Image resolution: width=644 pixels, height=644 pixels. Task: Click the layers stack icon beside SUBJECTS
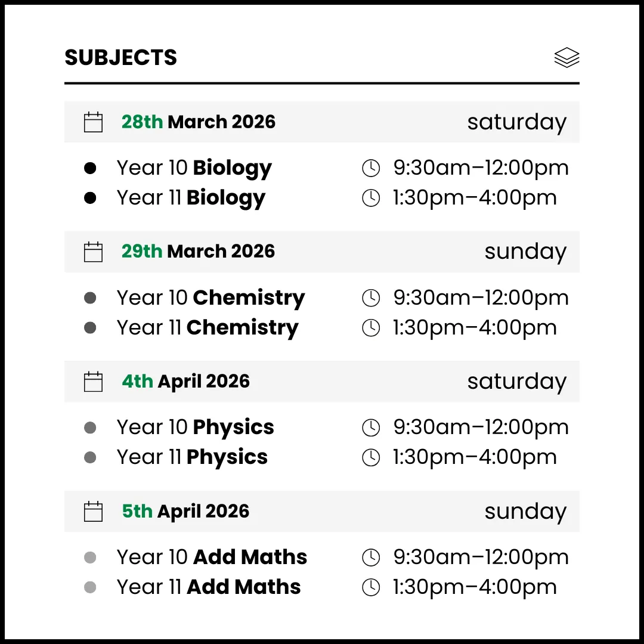pos(566,58)
